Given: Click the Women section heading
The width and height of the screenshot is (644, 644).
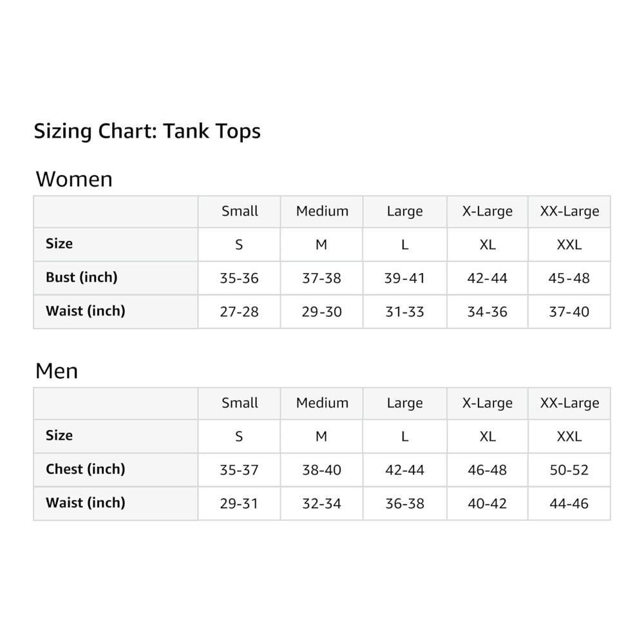Looking at the screenshot, I should pyautogui.click(x=74, y=179).
